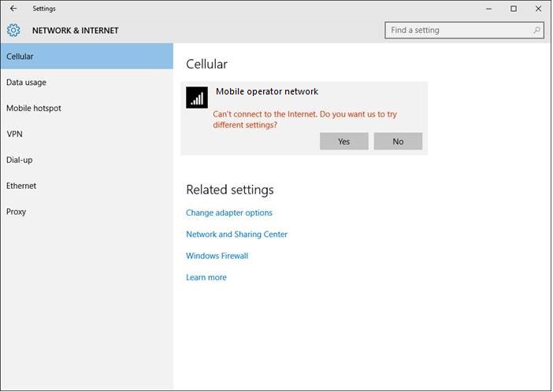Click the cellular signal bars icon
553x392 pixels.
click(x=197, y=98)
